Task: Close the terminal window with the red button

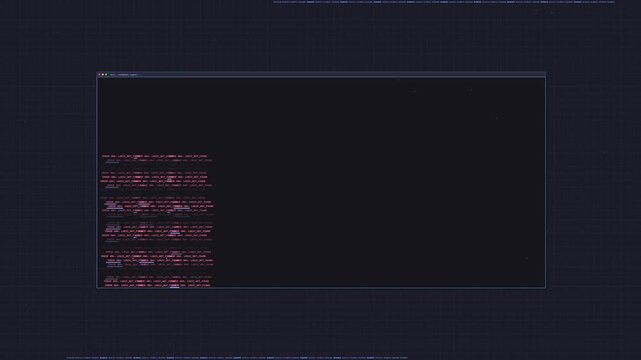Action: (99, 74)
